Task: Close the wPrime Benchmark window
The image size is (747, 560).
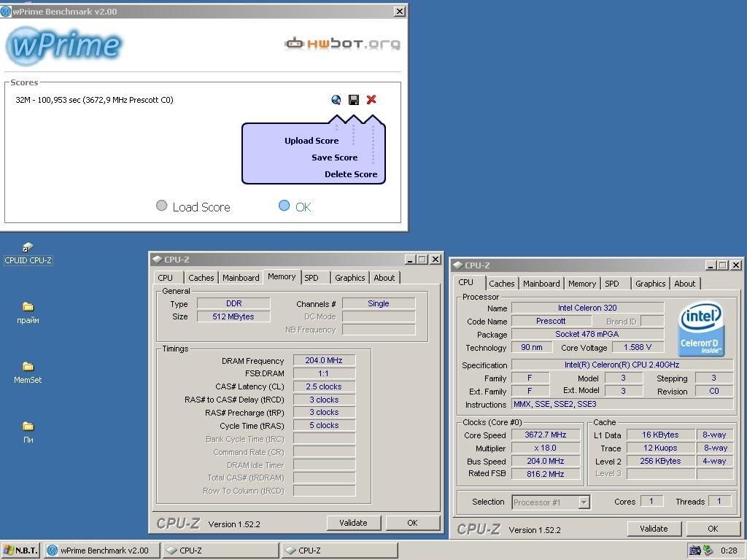Action: pyautogui.click(x=400, y=12)
